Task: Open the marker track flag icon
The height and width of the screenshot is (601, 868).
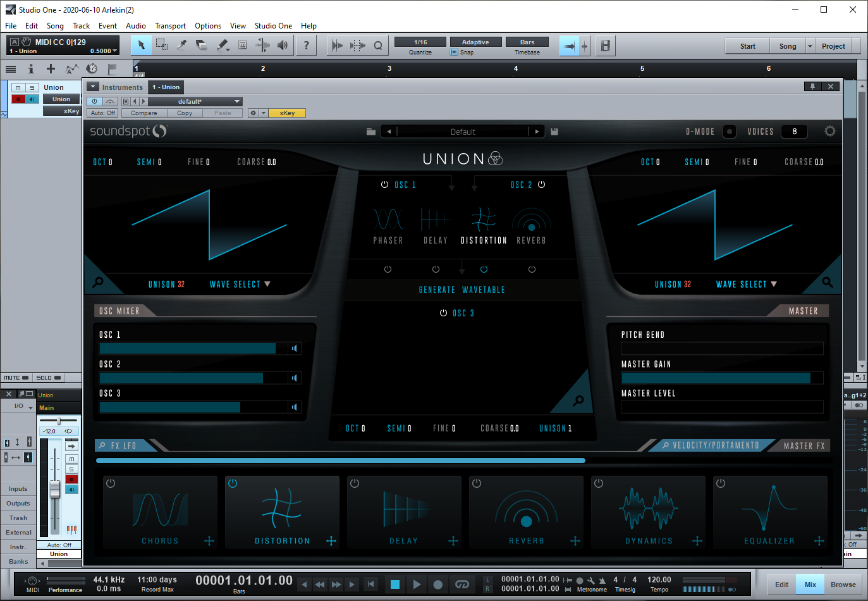Action: tap(113, 68)
